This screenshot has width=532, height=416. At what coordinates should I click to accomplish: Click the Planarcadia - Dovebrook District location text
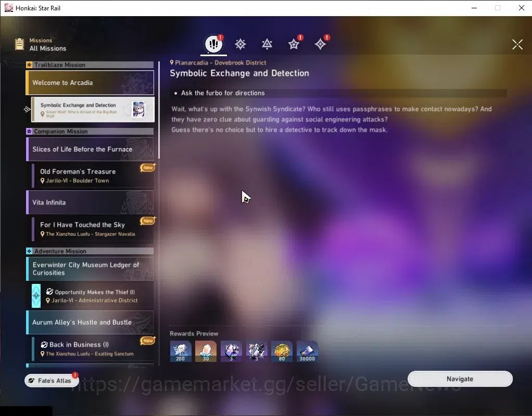point(221,63)
